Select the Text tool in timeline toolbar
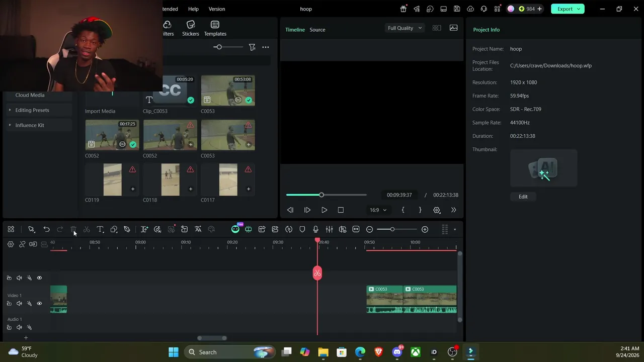This screenshot has height=362, width=644. coord(100,229)
